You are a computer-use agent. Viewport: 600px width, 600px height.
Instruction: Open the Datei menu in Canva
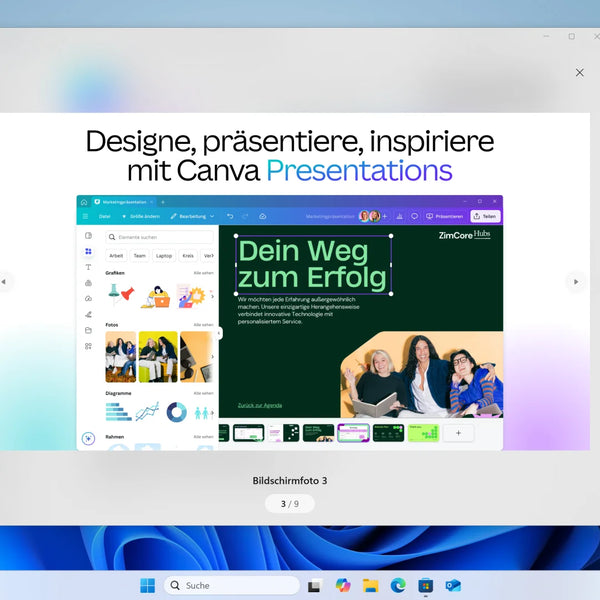point(104,217)
